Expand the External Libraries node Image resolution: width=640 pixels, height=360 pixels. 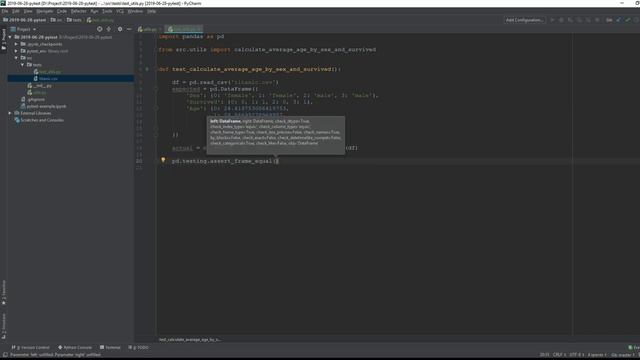pyautogui.click(x=10, y=113)
